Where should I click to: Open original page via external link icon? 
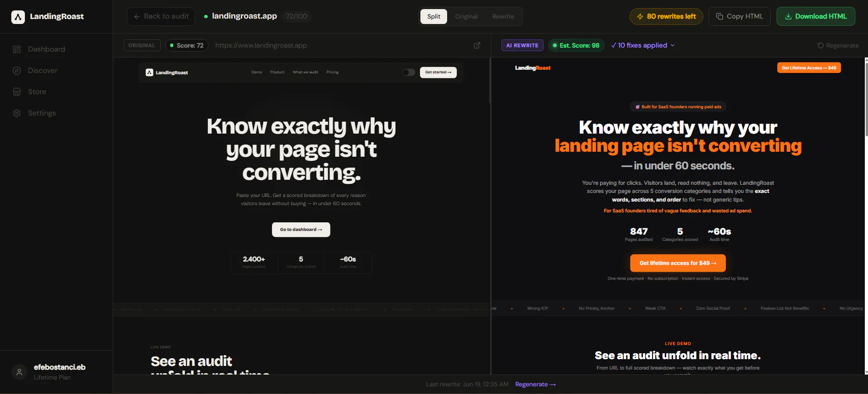pos(477,45)
